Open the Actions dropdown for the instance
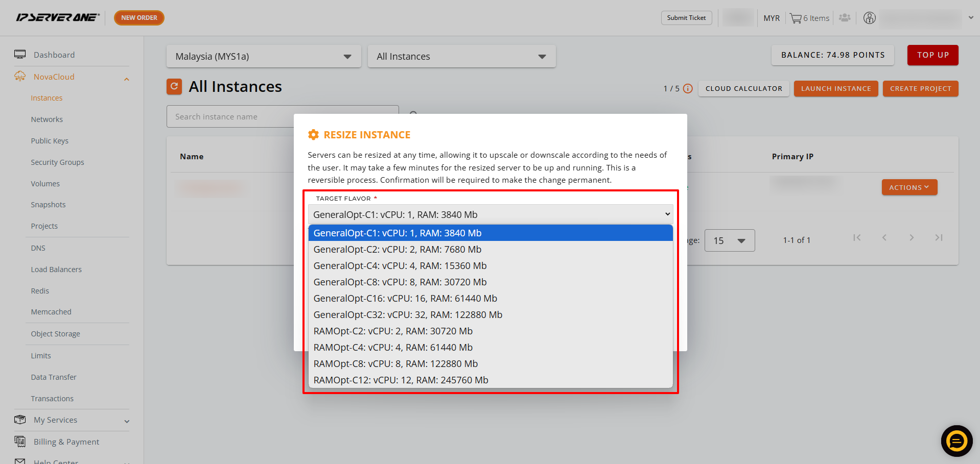Viewport: 980px width, 464px height. coord(909,187)
